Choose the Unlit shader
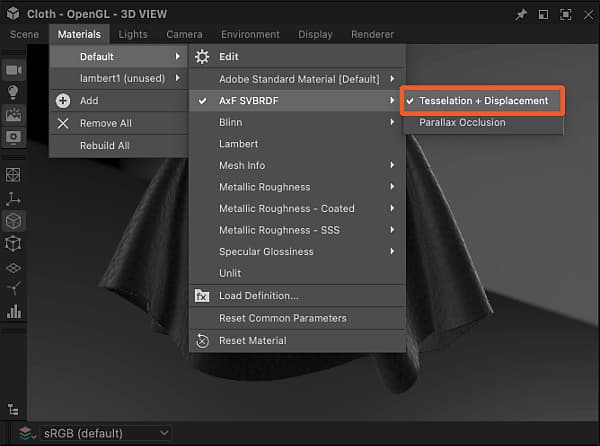This screenshot has height=446, width=600. click(x=297, y=273)
